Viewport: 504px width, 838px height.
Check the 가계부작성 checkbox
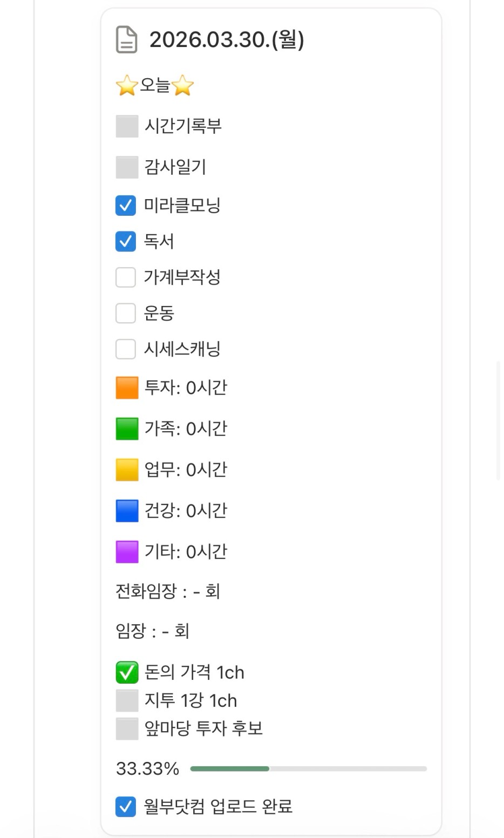pyautogui.click(x=126, y=277)
